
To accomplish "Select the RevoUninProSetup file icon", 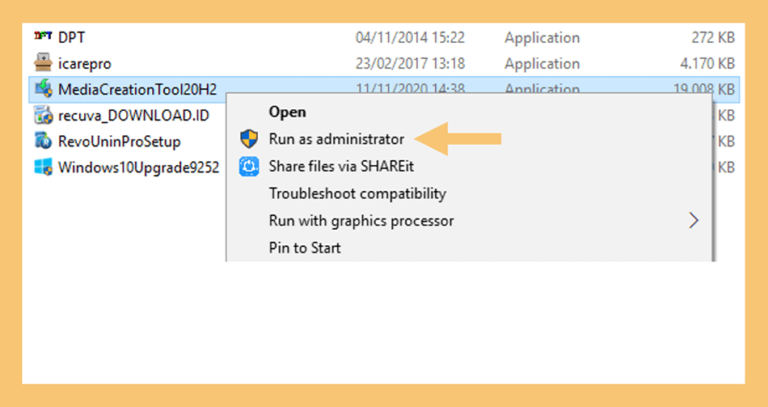I will 43,141.
